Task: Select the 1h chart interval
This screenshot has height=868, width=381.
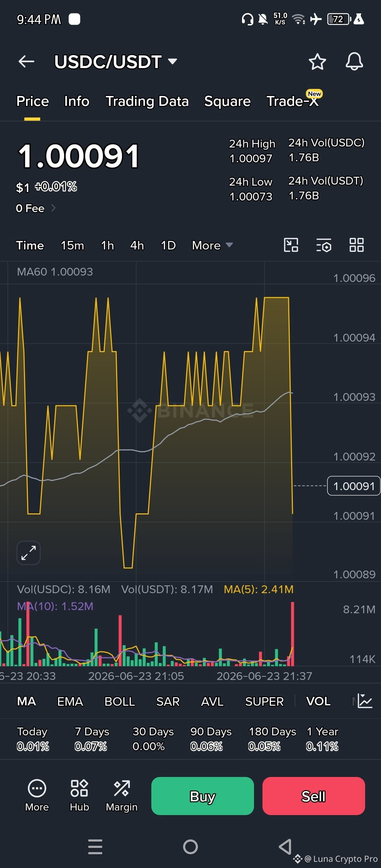Action: tap(107, 245)
